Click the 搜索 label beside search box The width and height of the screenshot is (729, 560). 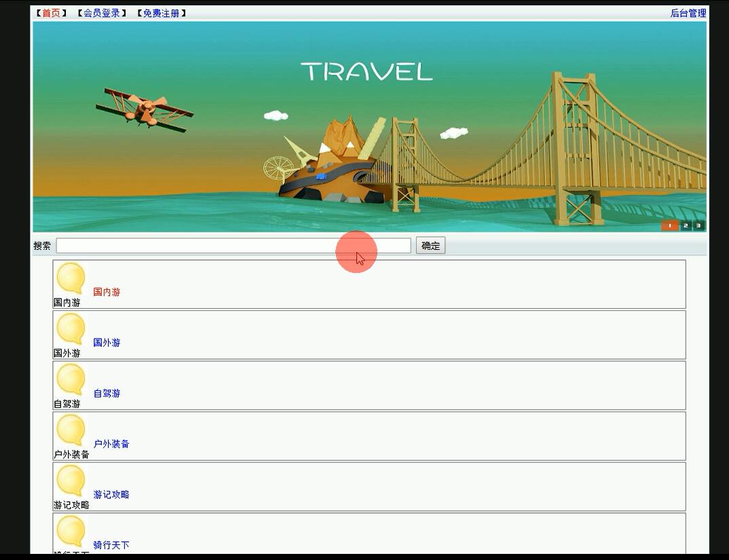pos(42,246)
